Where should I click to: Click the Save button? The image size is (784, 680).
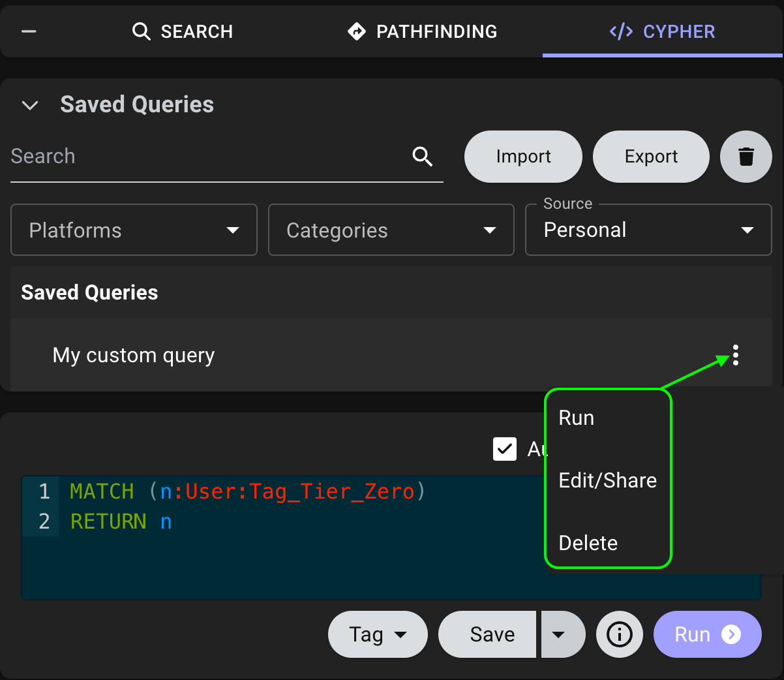[487, 634]
